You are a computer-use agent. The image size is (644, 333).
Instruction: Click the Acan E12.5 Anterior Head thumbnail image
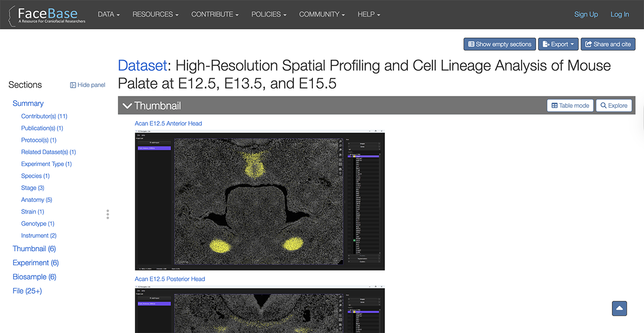(260, 200)
